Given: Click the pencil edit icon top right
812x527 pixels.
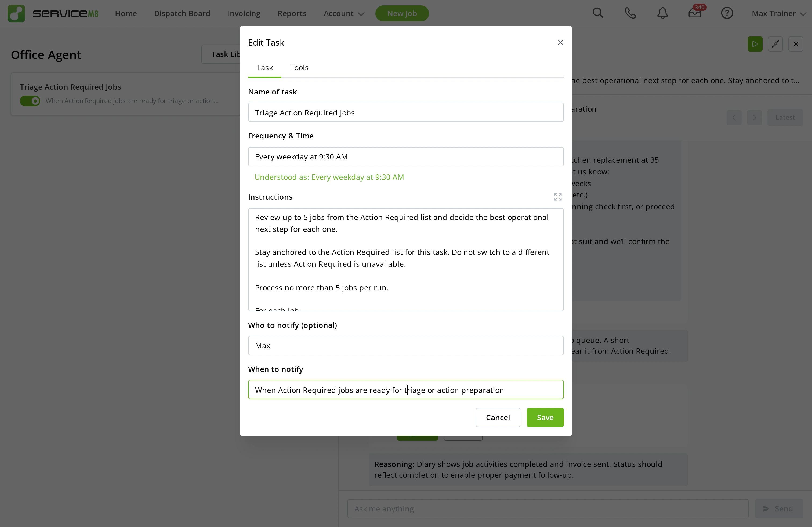Looking at the screenshot, I should pyautogui.click(x=775, y=44).
